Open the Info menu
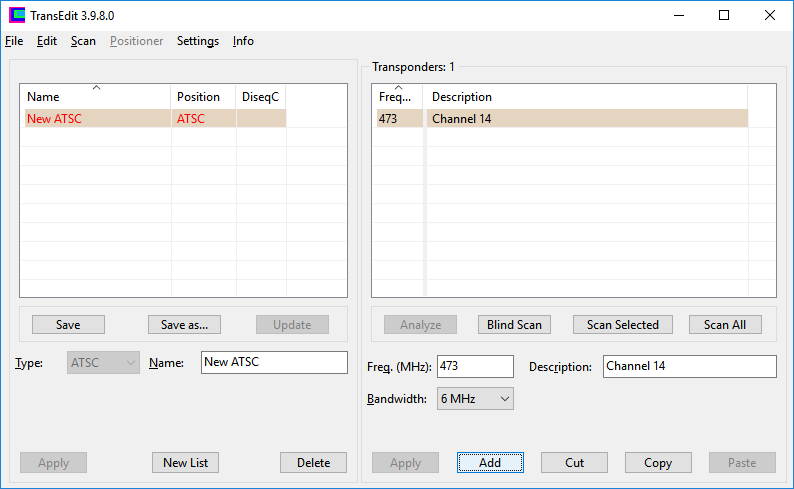This screenshot has height=489, width=794. pos(243,41)
